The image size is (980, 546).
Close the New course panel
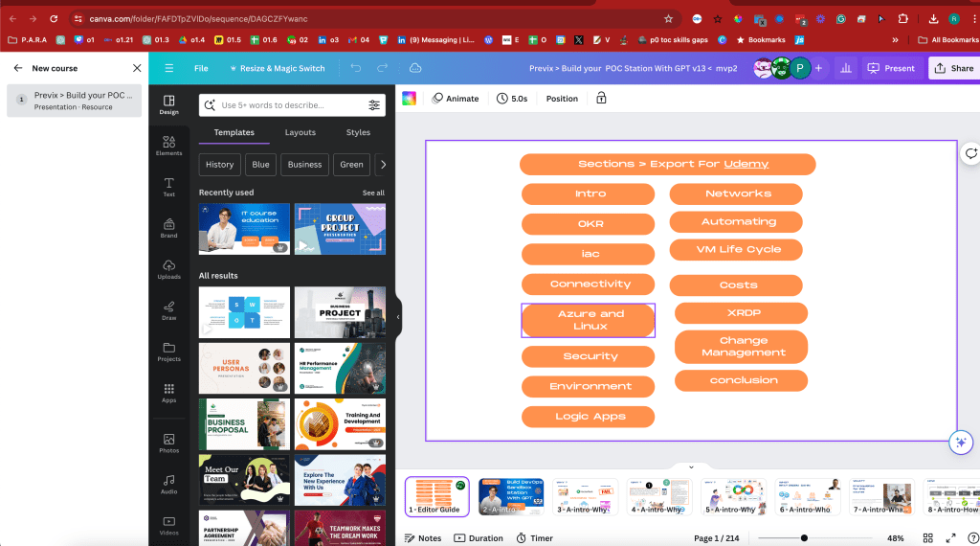(x=137, y=68)
